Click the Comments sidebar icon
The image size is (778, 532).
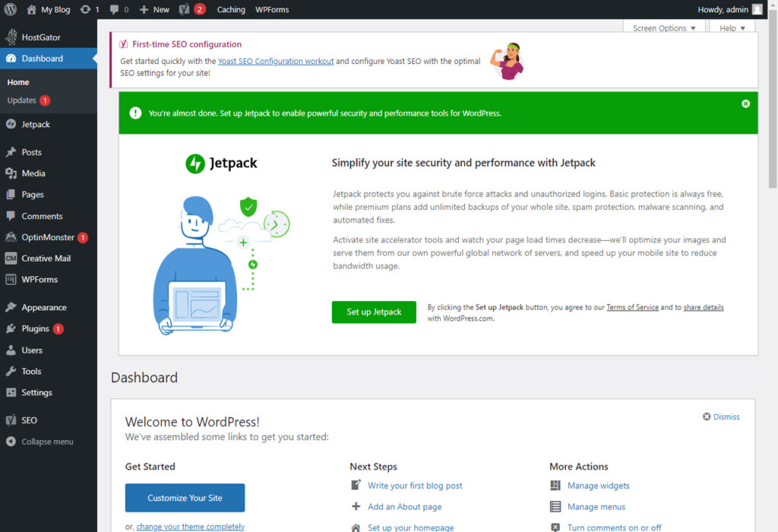[x=11, y=216]
